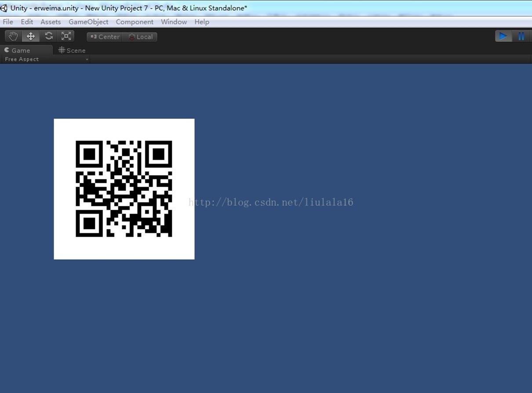532x393 pixels.
Task: Select the Rotate tool
Action: pyautogui.click(x=48, y=36)
